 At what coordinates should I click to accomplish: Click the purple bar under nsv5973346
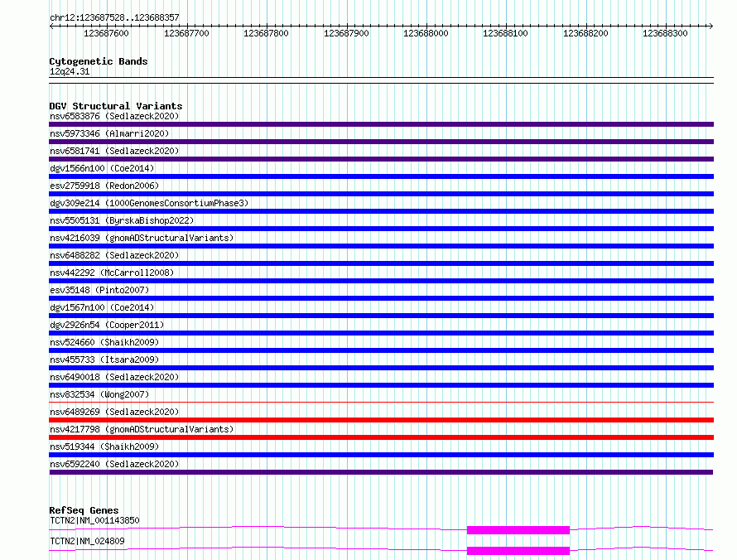pos(381,142)
